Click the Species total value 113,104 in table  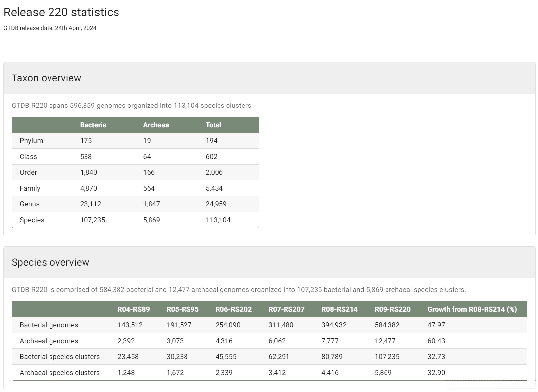point(218,220)
